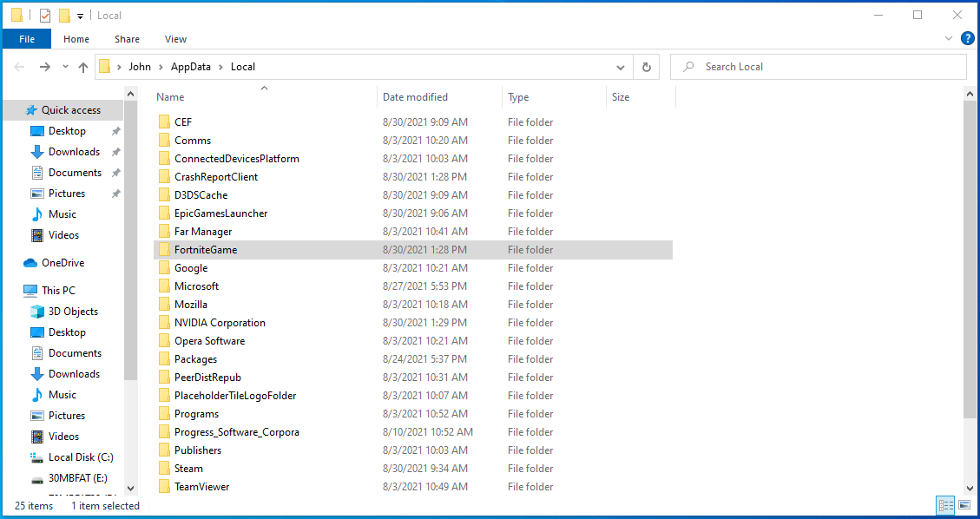Open pinned Downloads under Quick access
980x519 pixels.
(x=74, y=152)
